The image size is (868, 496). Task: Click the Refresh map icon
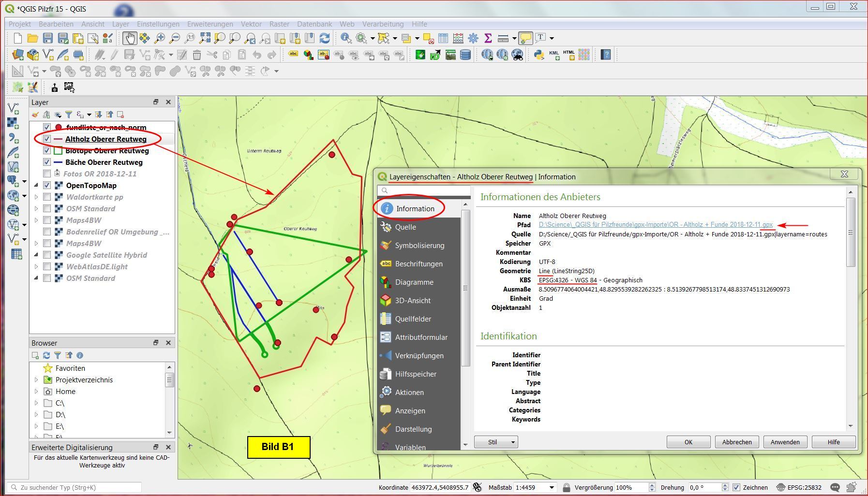[x=325, y=38]
